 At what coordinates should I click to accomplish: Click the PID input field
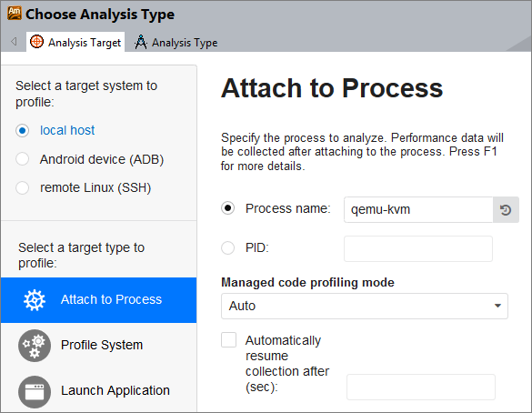pyautogui.click(x=418, y=248)
